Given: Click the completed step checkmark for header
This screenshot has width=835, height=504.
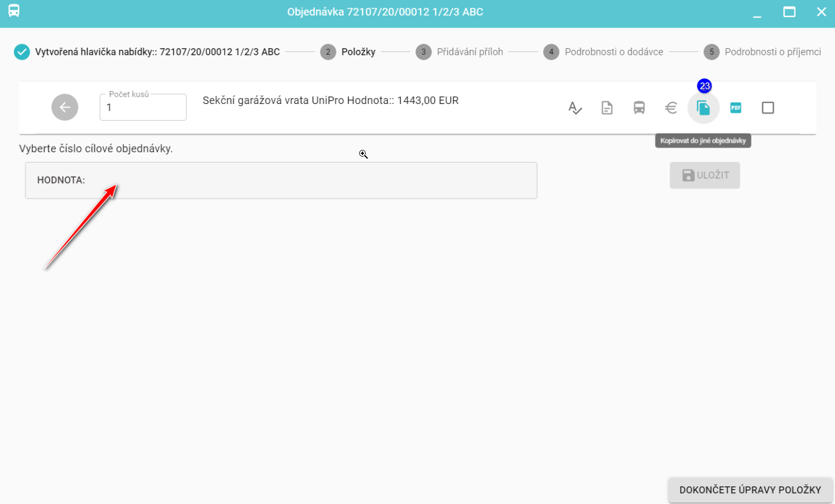Looking at the screenshot, I should [22, 52].
